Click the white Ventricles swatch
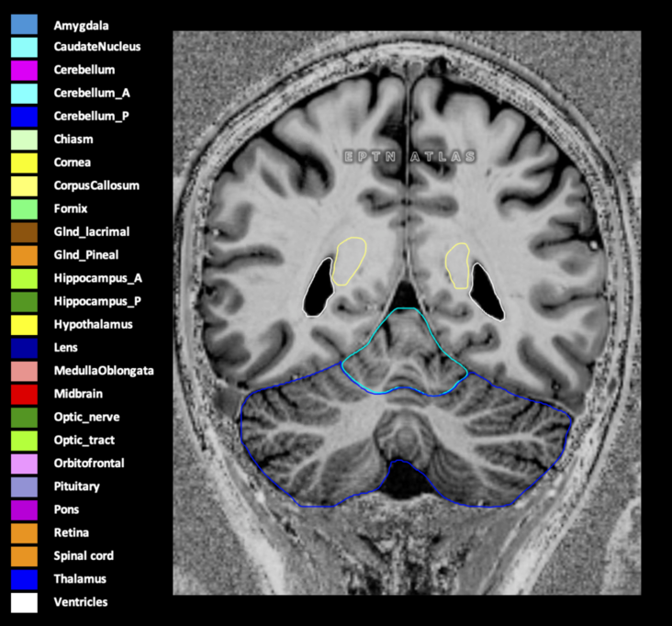Screen dimensions: 672x626 [x=24, y=602]
